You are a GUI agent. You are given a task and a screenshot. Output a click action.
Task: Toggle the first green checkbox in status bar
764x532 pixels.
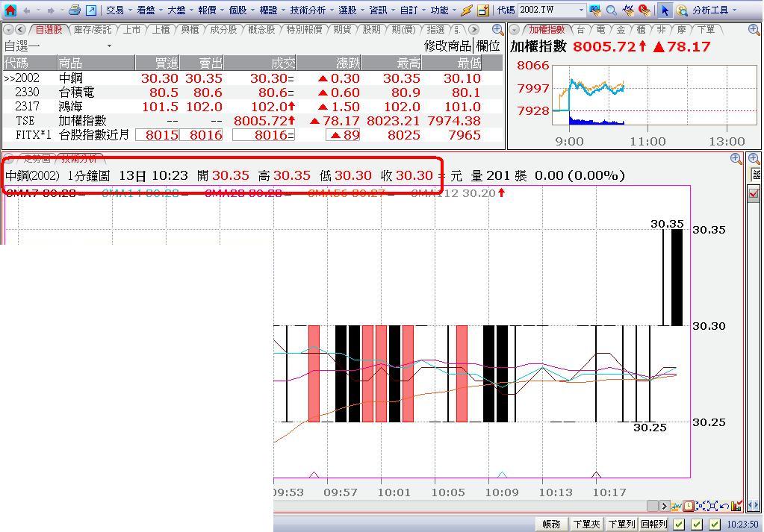point(679,525)
